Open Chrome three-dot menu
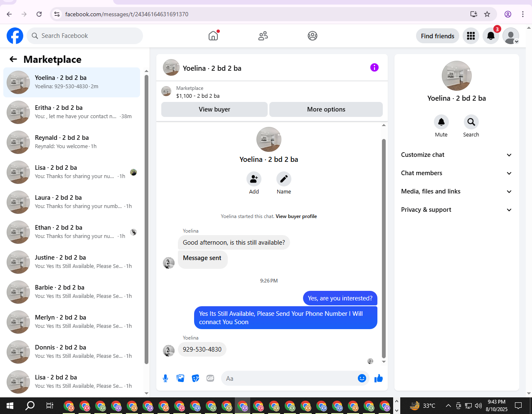 coord(523,14)
